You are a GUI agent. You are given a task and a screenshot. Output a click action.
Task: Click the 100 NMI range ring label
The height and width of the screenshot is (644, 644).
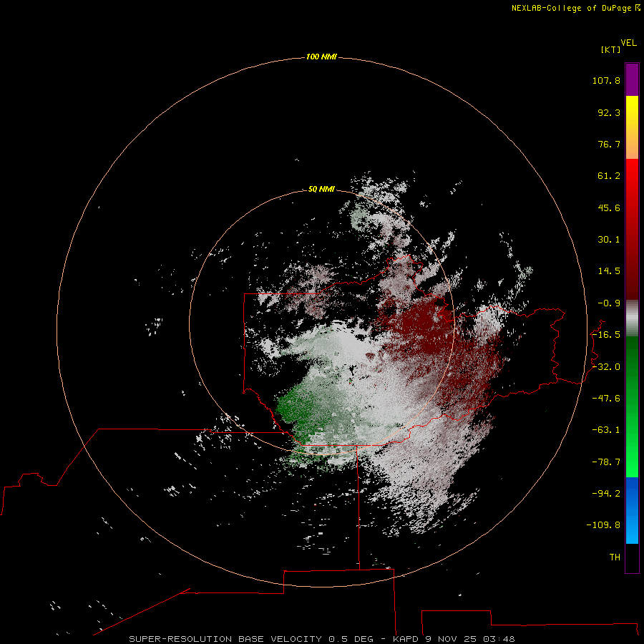pos(321,57)
